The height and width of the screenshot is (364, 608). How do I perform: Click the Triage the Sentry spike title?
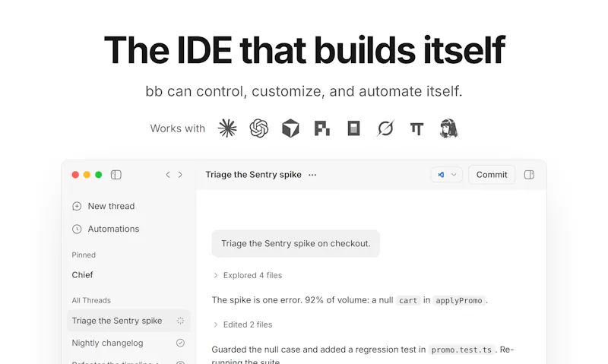pyautogui.click(x=254, y=175)
